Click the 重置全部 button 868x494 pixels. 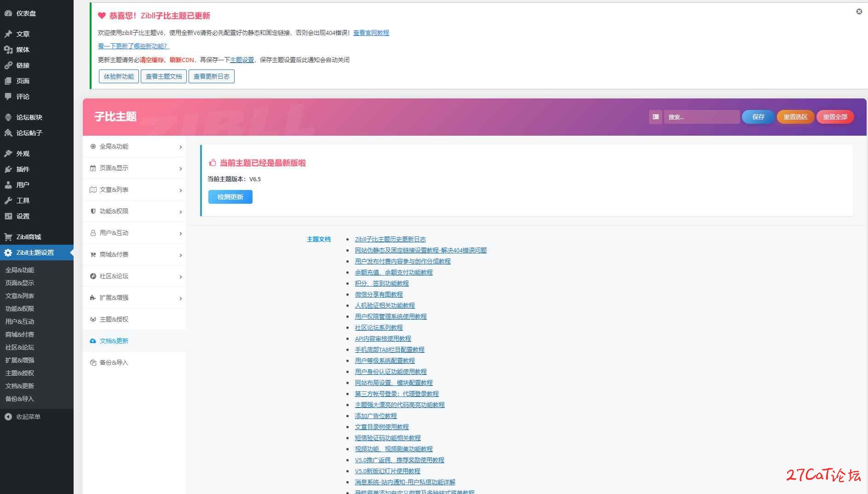[x=835, y=117]
